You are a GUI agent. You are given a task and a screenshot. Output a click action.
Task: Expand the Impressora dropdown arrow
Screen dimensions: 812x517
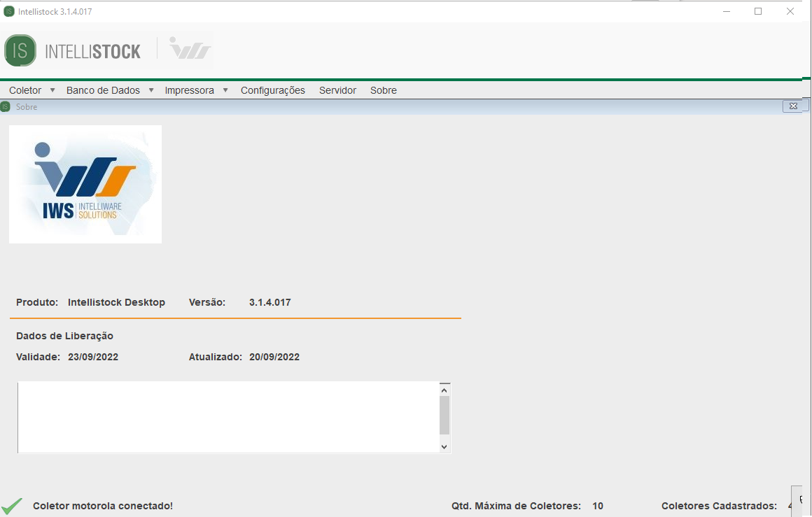[x=225, y=90]
